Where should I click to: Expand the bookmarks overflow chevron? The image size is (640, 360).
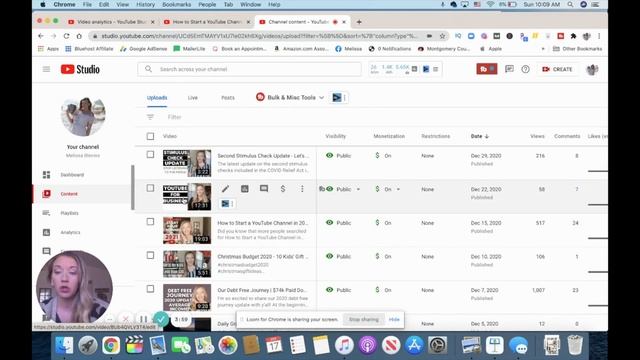tap(542, 49)
